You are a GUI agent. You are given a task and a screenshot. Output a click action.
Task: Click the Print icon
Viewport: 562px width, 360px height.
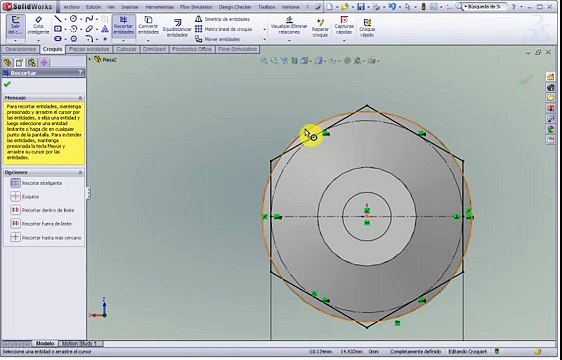(376, 6)
